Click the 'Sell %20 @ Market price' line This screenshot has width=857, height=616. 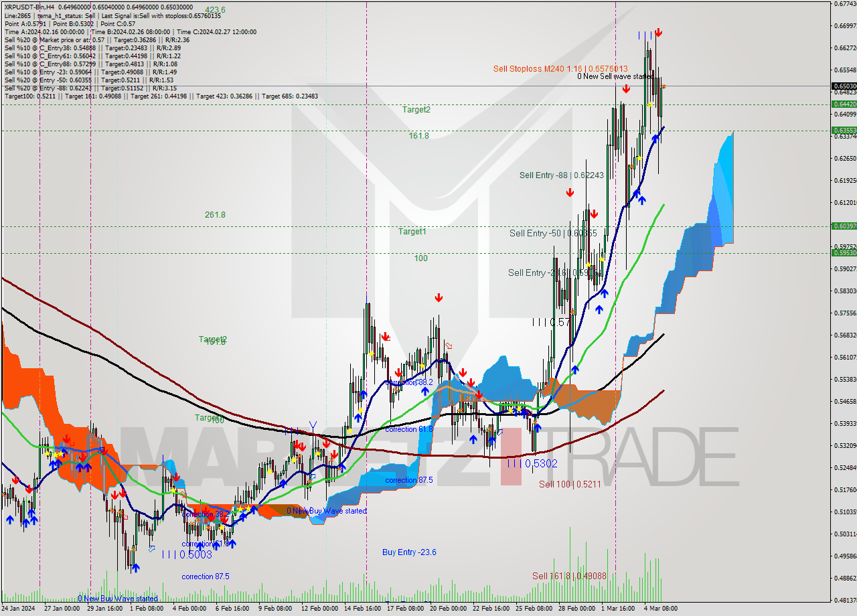tap(96, 40)
